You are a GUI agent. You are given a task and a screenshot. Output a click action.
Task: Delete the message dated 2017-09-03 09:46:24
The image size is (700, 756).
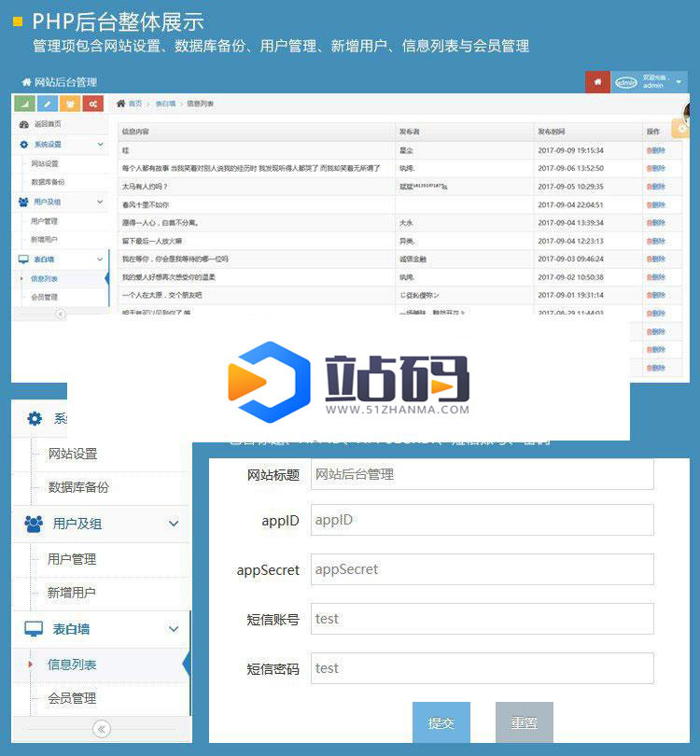click(x=655, y=259)
